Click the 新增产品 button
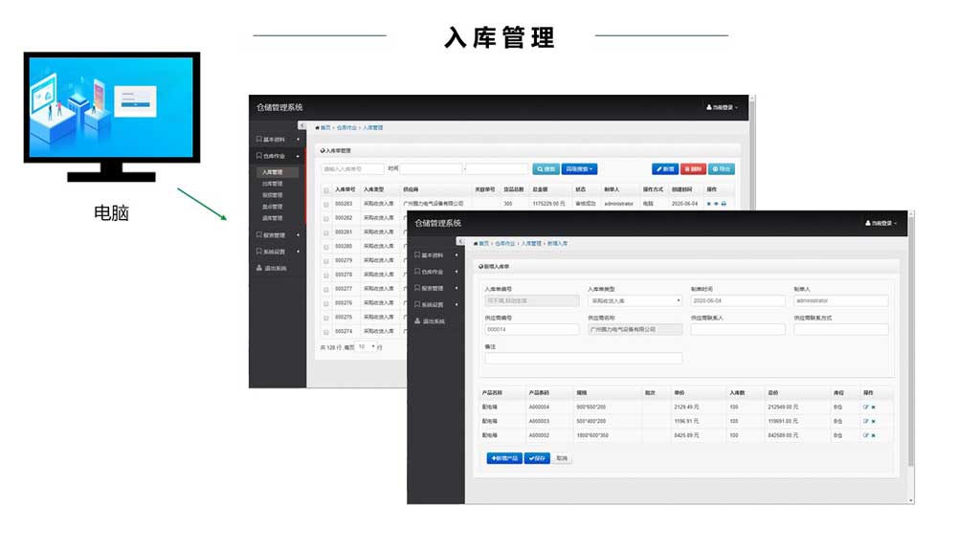Screen dimensions: 980x551 pyautogui.click(x=503, y=458)
